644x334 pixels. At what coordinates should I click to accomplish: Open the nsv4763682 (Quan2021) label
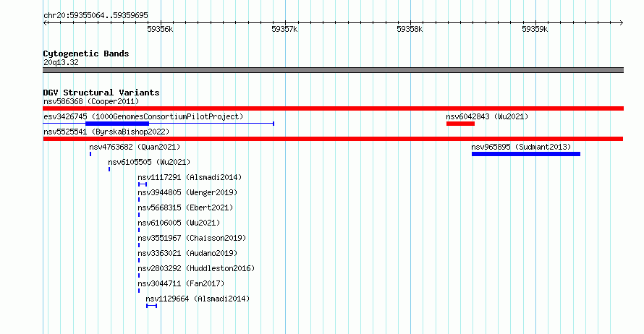135,147
